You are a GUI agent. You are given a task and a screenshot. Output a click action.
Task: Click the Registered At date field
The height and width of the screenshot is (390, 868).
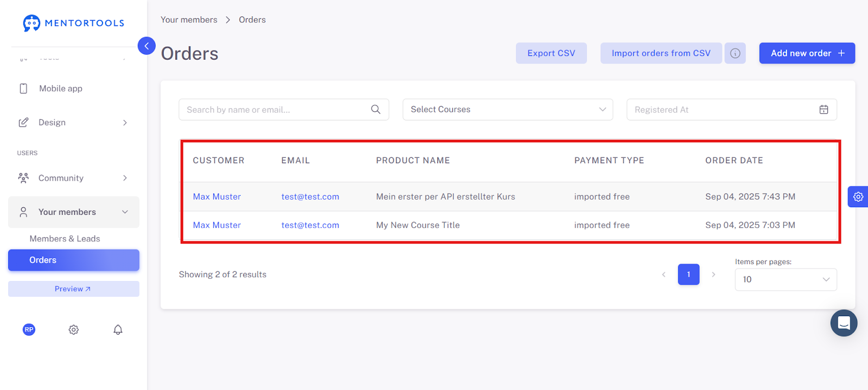[732, 110]
